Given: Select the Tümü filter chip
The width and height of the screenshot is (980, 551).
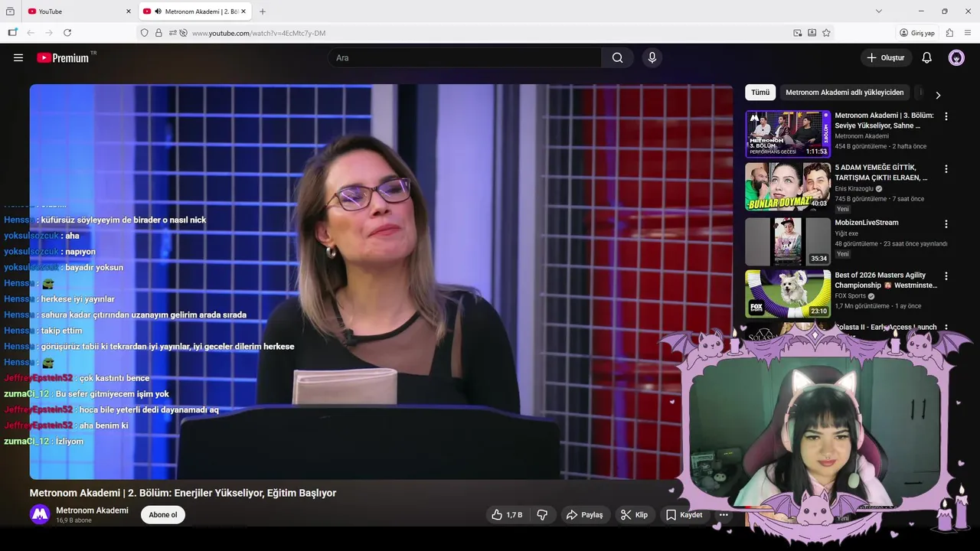Looking at the screenshot, I should (x=760, y=93).
